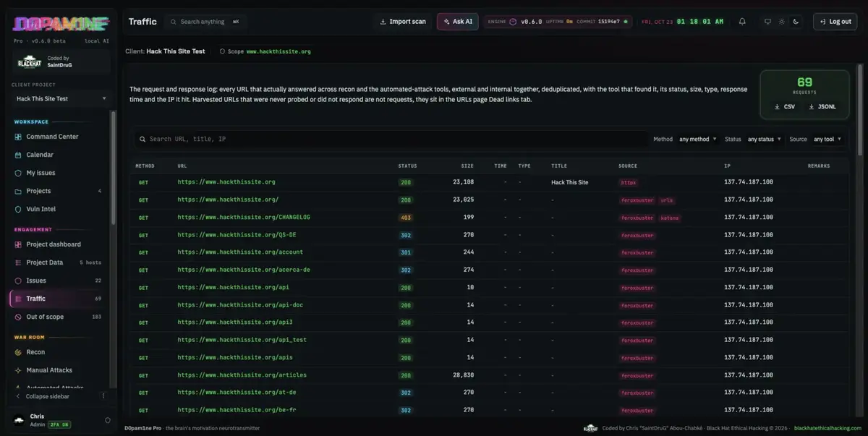868x436 pixels.
Task: Log out of the session
Action: pos(835,22)
